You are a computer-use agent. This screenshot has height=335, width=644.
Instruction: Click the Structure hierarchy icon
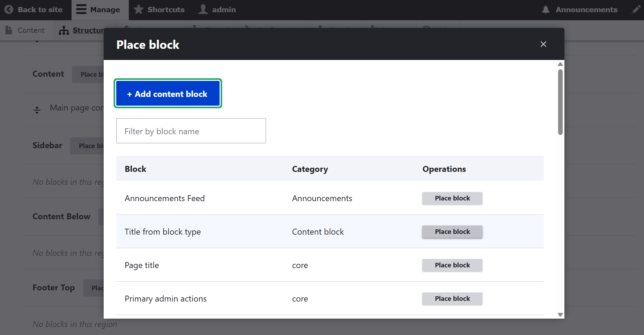(x=64, y=31)
